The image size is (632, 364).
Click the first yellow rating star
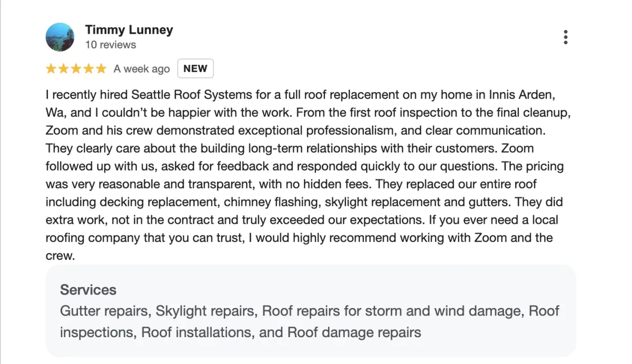coord(51,68)
